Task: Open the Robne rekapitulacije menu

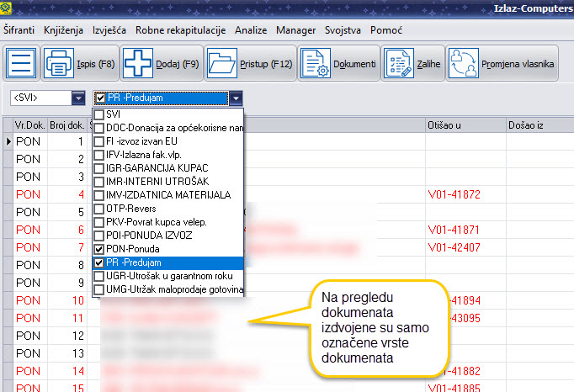Action: pos(181,29)
